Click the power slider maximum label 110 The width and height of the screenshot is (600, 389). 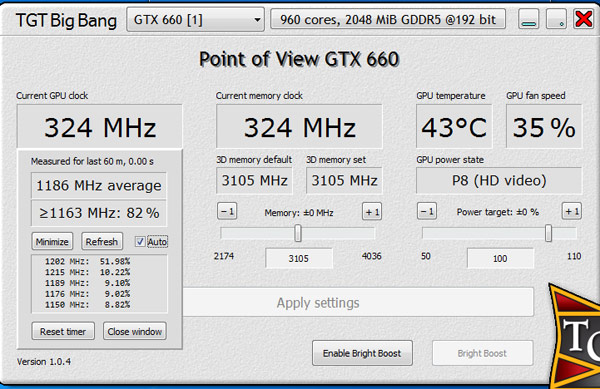[x=574, y=256]
